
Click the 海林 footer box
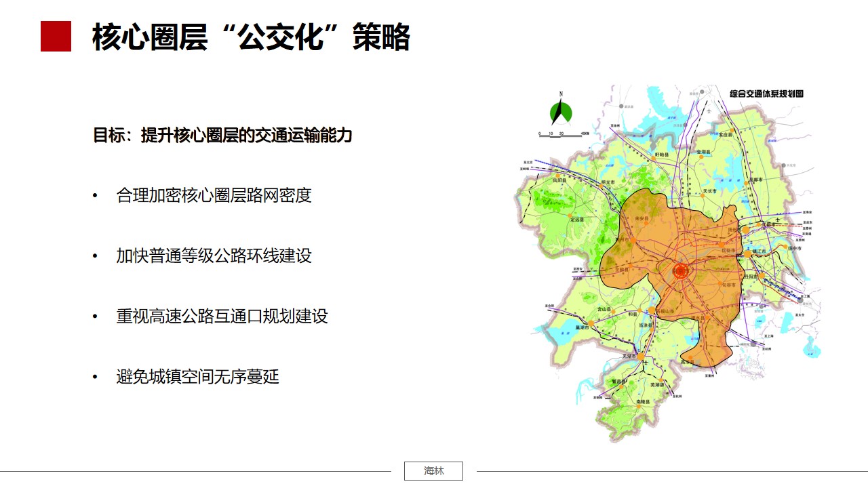(433, 471)
